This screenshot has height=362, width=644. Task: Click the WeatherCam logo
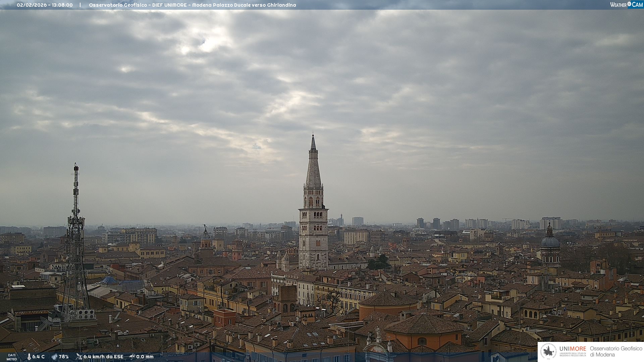click(x=626, y=5)
